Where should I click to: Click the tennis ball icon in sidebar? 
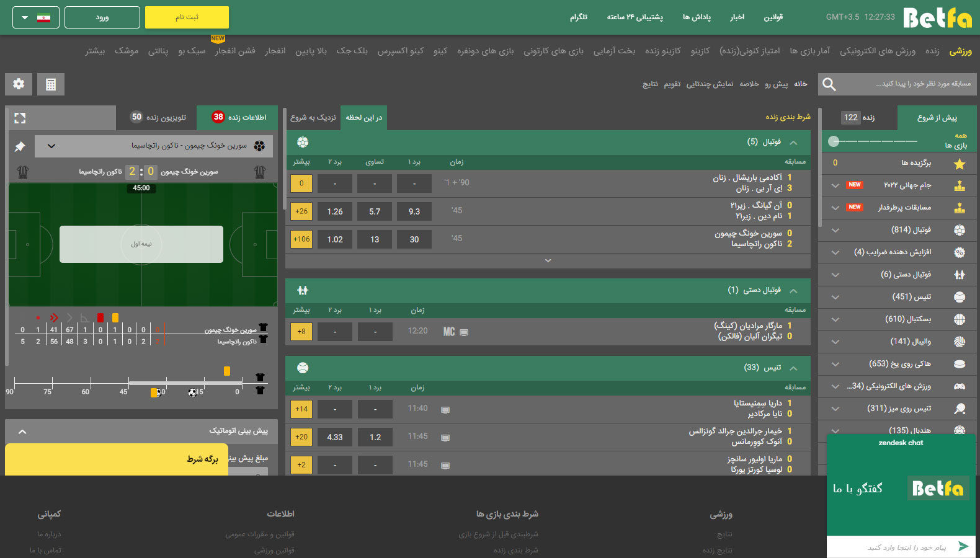pos(960,297)
